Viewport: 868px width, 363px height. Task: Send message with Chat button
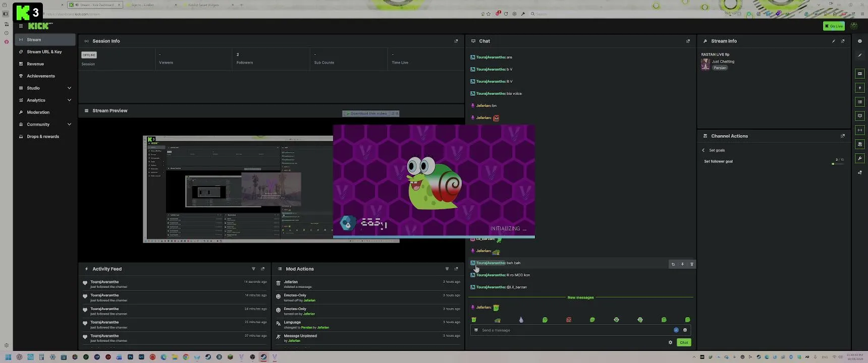point(684,342)
